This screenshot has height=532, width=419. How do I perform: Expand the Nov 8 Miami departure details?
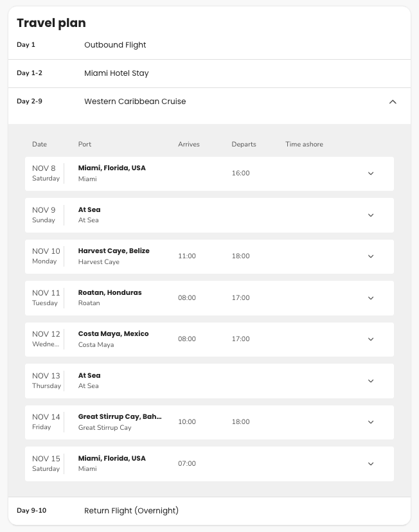[x=371, y=173]
